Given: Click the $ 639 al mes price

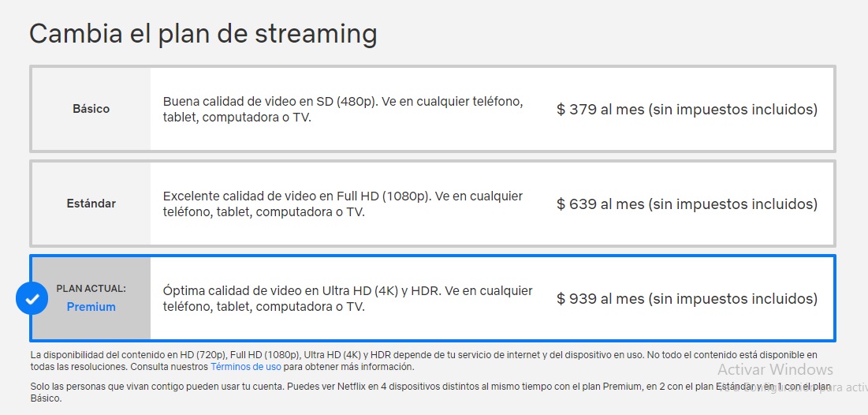Looking at the screenshot, I should pos(687,204).
